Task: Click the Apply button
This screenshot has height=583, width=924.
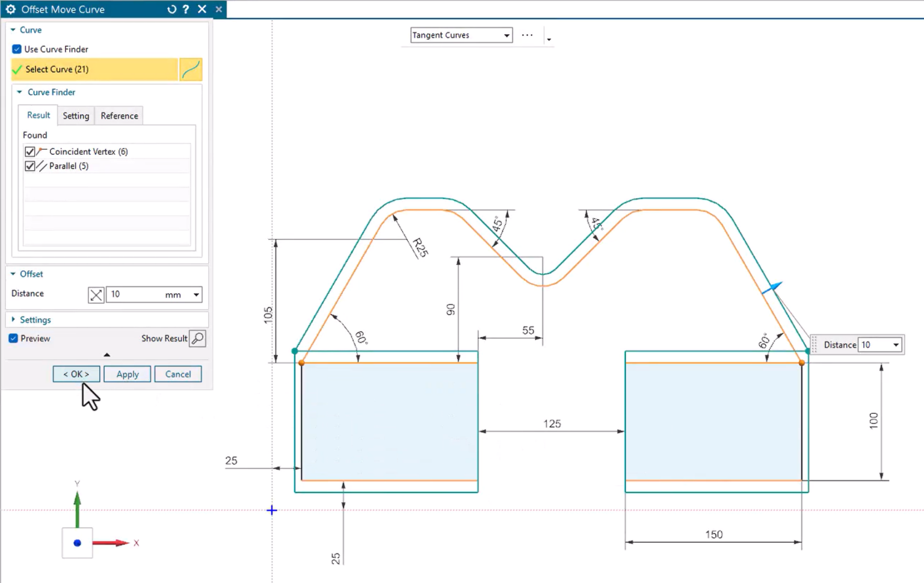Action: 127,374
